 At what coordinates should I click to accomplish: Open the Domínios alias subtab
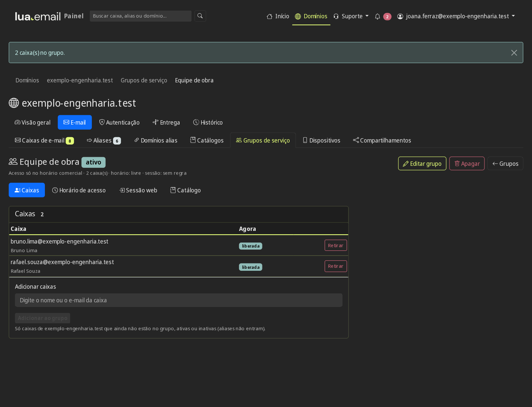click(156, 141)
